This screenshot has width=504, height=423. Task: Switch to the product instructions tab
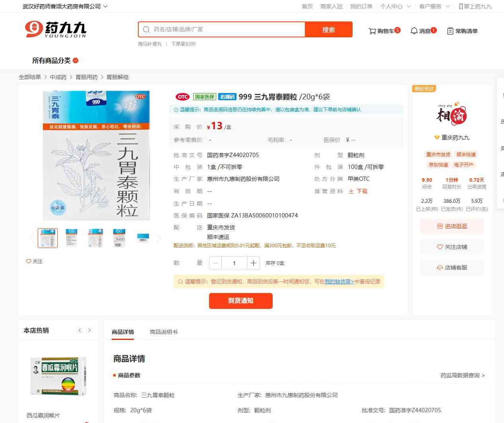coord(163,332)
